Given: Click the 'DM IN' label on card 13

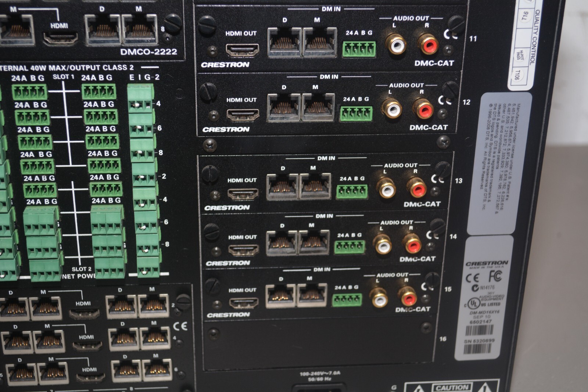Looking at the screenshot, I should click(326, 158).
